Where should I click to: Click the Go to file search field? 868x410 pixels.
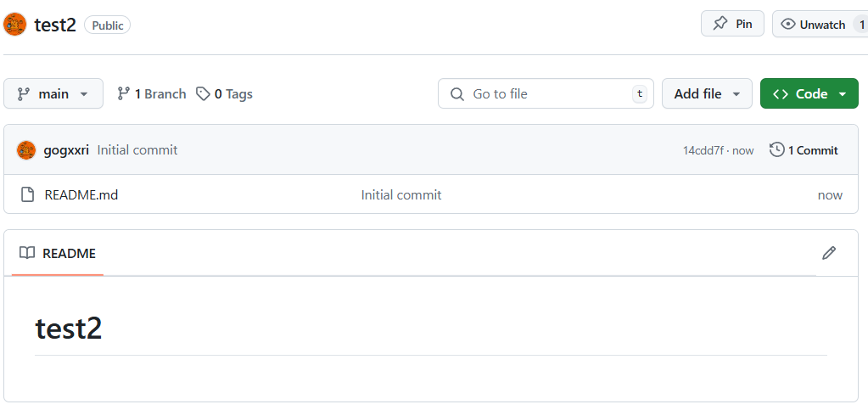[546, 94]
